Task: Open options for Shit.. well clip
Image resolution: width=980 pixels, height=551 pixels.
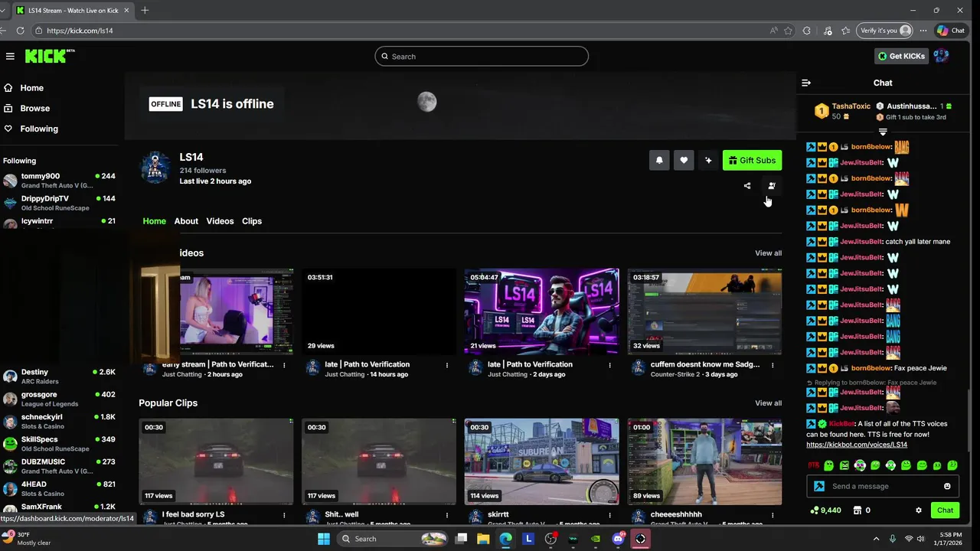Action: coord(447,515)
